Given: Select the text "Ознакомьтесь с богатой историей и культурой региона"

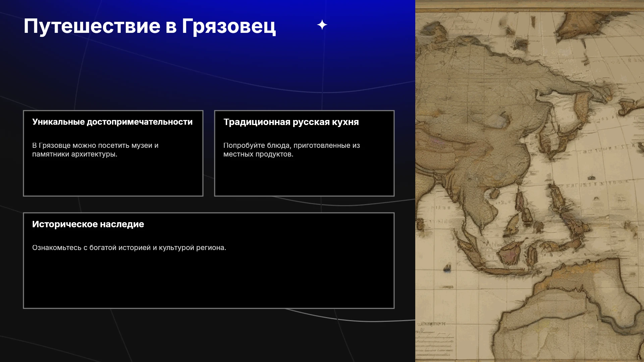Looking at the screenshot, I should coord(129,248).
